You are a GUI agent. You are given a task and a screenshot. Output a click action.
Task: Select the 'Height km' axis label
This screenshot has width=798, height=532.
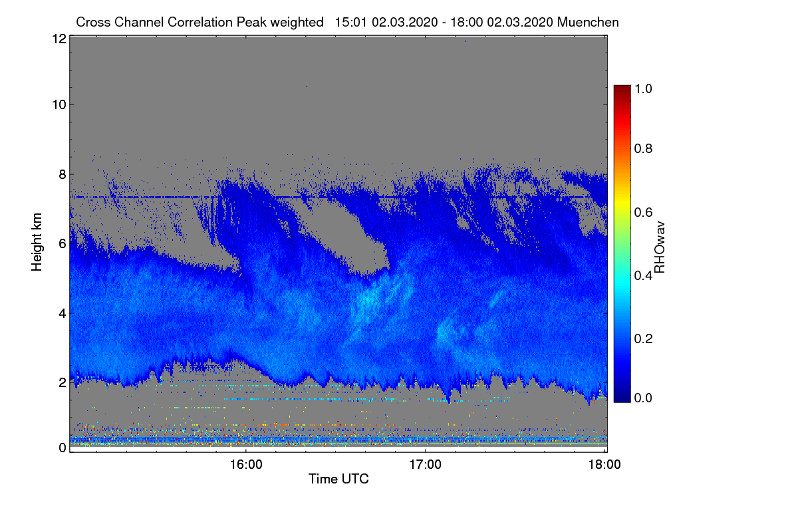pos(37,241)
